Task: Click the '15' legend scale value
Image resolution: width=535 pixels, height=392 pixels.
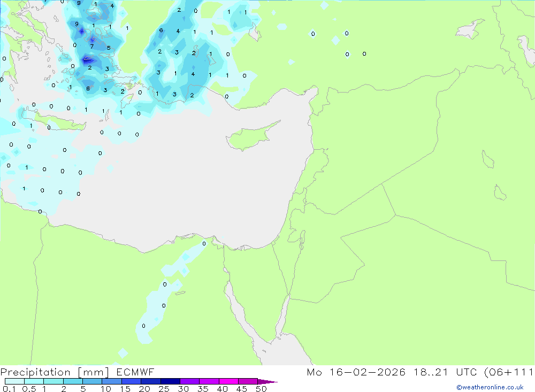Action: [x=125, y=389]
